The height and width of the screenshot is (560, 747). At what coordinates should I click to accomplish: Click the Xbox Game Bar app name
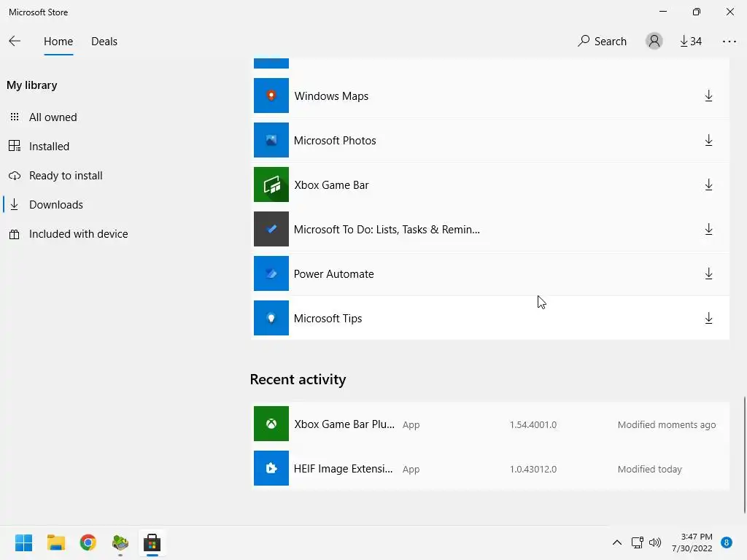click(x=331, y=184)
